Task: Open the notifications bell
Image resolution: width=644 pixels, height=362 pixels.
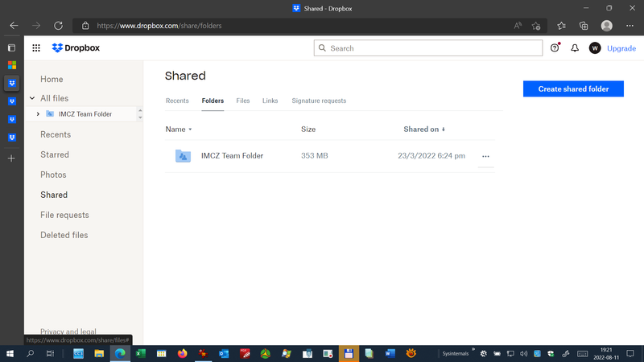Action: 575,48
